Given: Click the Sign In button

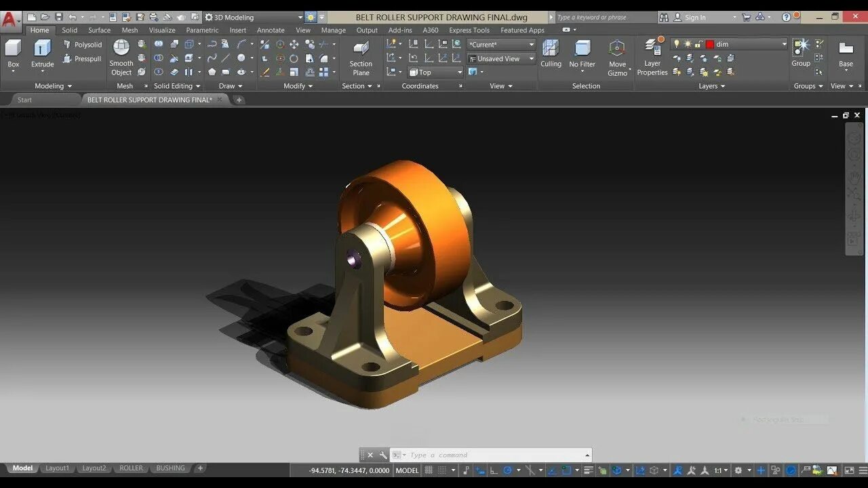Looking at the screenshot, I should tap(695, 17).
